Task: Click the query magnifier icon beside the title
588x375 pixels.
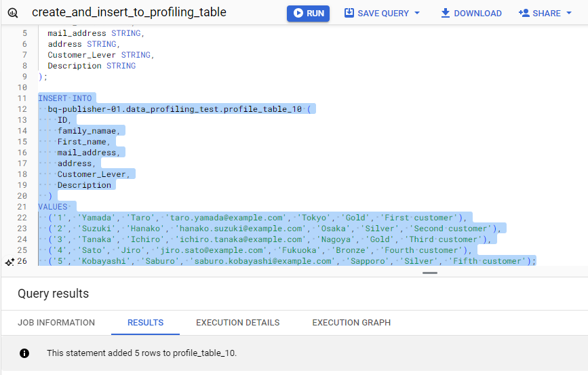Action: pos(13,13)
